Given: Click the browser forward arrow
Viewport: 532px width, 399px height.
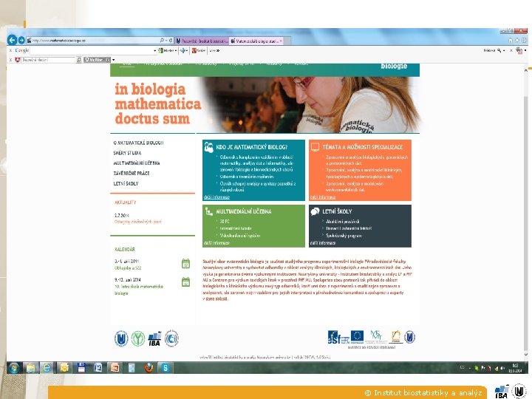Looking at the screenshot, I should [x=21, y=41].
